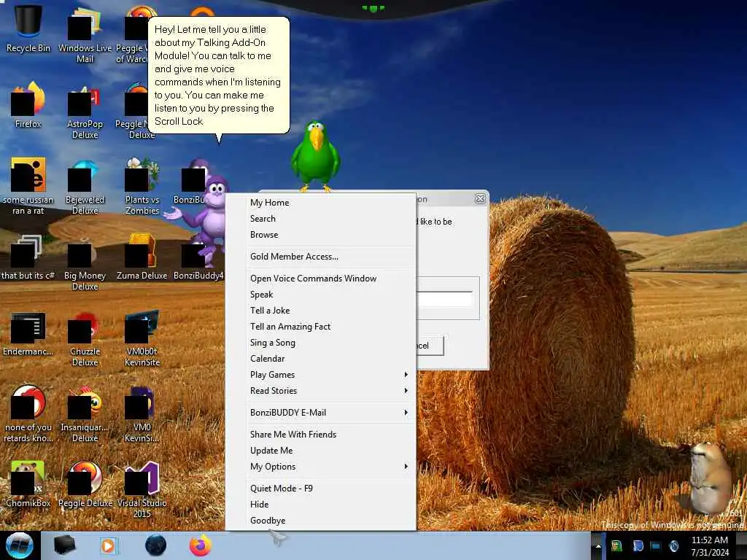The height and width of the screenshot is (560, 747).
Task: Expand Read Stories submenu
Action: (x=321, y=391)
